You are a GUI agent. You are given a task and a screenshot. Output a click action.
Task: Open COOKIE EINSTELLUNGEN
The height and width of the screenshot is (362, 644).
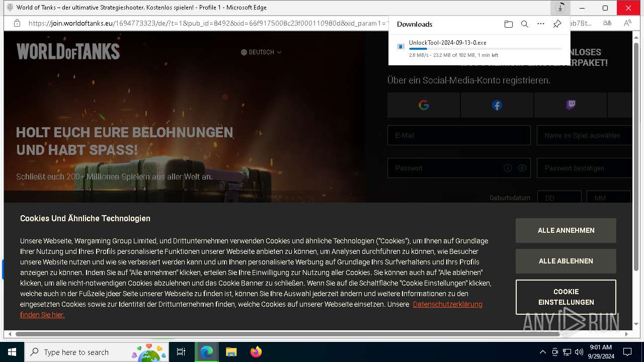[566, 297]
